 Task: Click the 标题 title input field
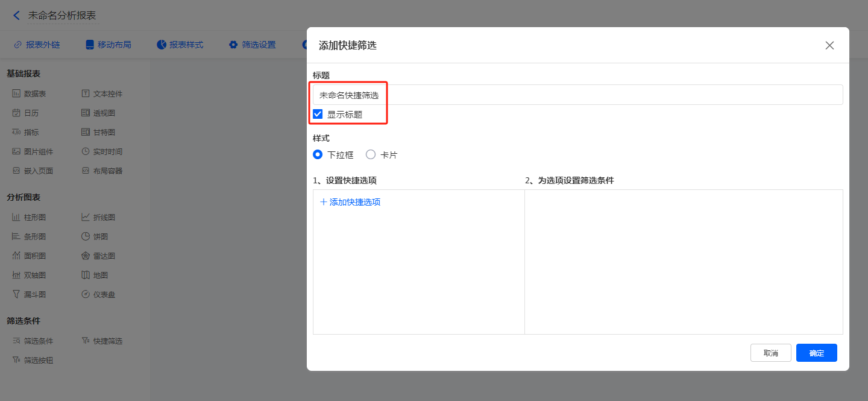pos(577,95)
